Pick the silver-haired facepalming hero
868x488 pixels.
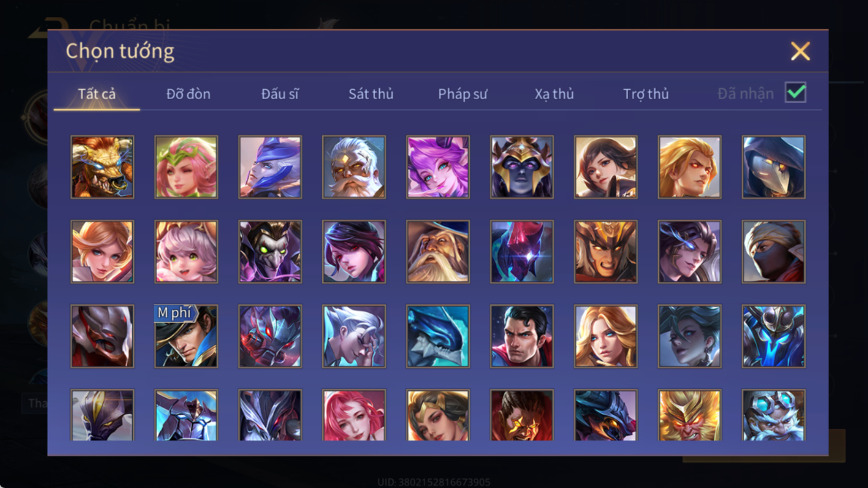(x=354, y=336)
